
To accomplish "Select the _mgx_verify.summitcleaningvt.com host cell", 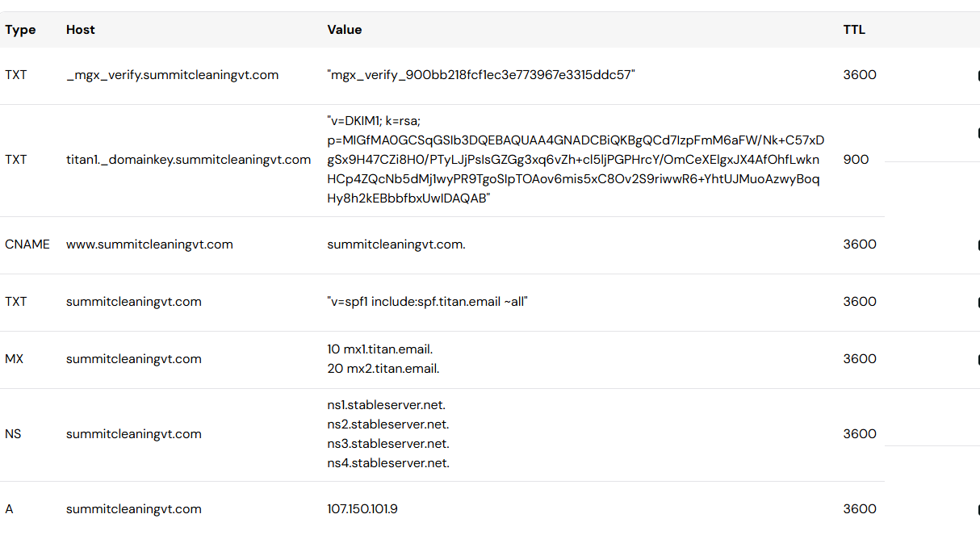I will click(172, 75).
